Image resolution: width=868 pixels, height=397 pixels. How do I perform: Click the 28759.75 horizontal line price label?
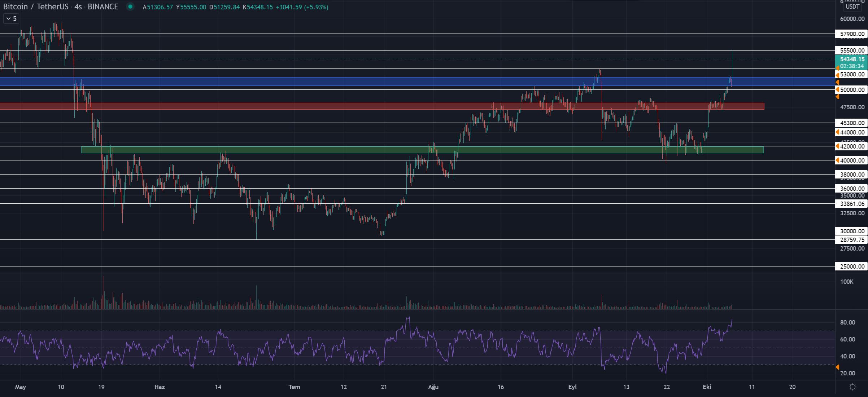point(852,240)
